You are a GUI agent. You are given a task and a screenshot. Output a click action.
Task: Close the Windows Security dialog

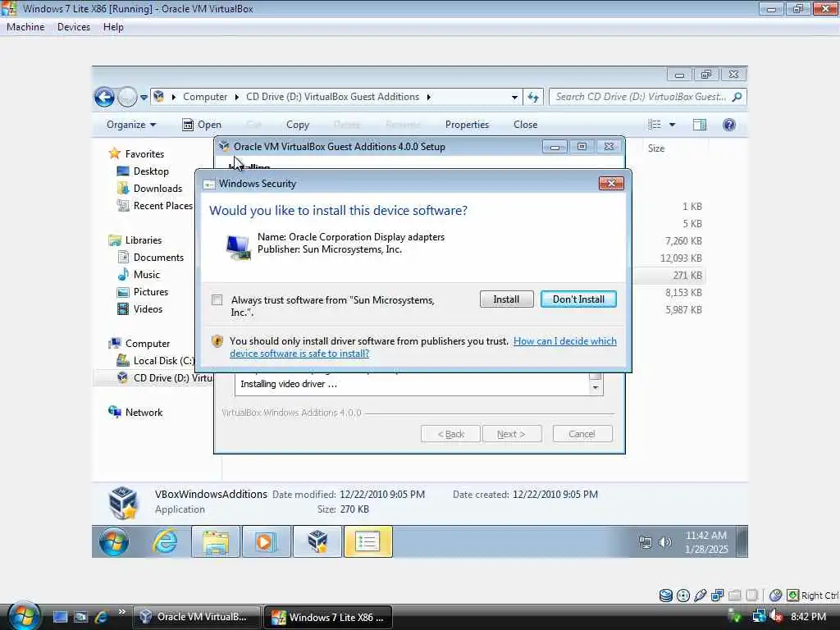click(610, 183)
